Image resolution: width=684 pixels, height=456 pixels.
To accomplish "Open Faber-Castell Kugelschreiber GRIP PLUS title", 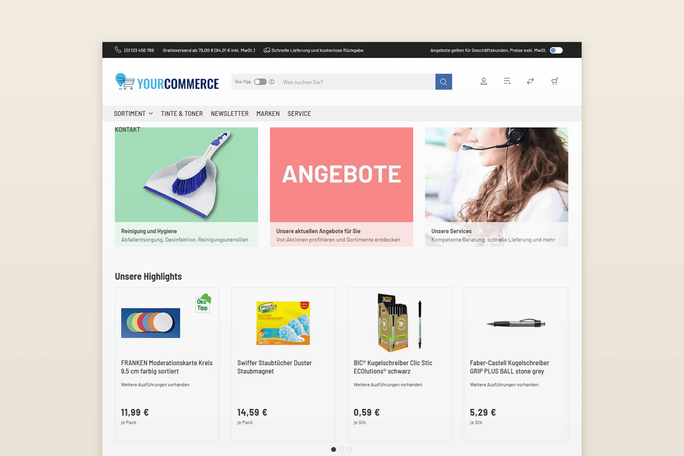I will 509,367.
